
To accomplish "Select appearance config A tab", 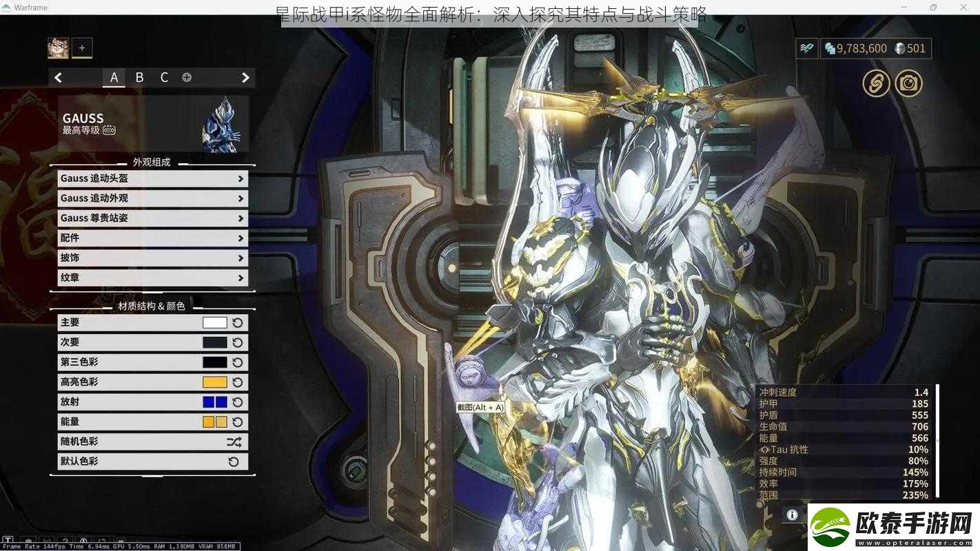I will 114,77.
